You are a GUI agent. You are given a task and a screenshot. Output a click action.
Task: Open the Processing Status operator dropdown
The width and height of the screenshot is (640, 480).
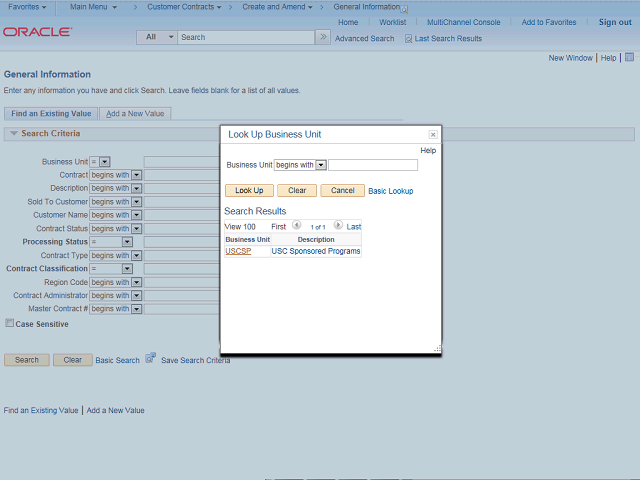(127, 242)
